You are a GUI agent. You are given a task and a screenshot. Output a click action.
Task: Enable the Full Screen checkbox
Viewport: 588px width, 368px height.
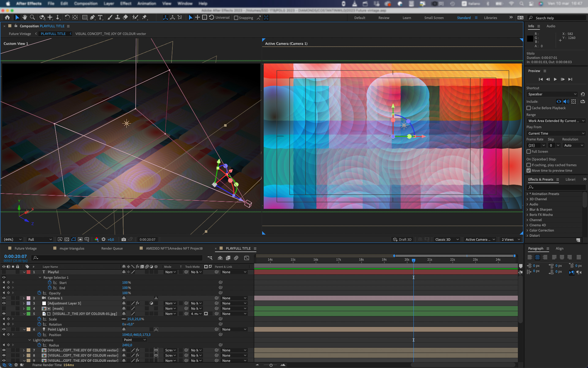(x=529, y=151)
